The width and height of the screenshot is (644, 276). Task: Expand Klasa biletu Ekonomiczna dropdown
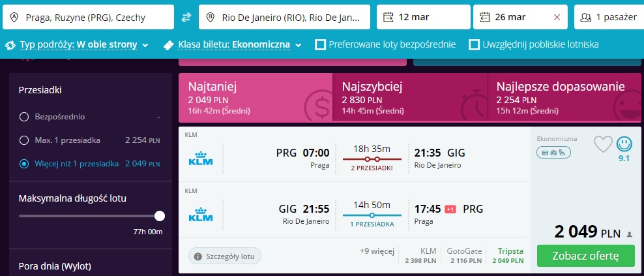coord(233,45)
